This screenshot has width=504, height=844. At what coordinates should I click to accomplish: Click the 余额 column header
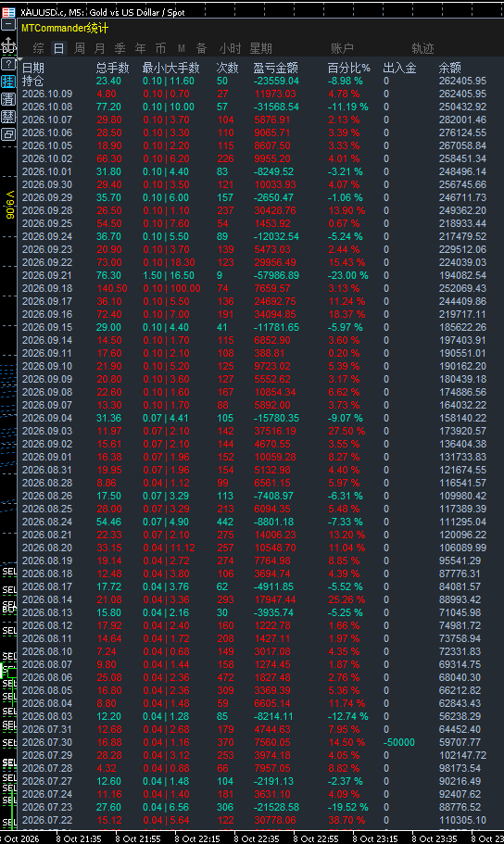coord(449,68)
